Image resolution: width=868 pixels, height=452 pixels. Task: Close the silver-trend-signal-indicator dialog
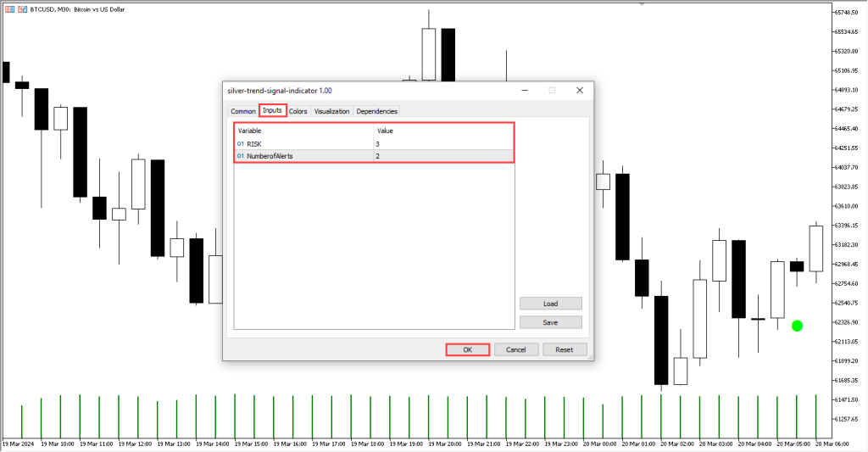pos(580,90)
